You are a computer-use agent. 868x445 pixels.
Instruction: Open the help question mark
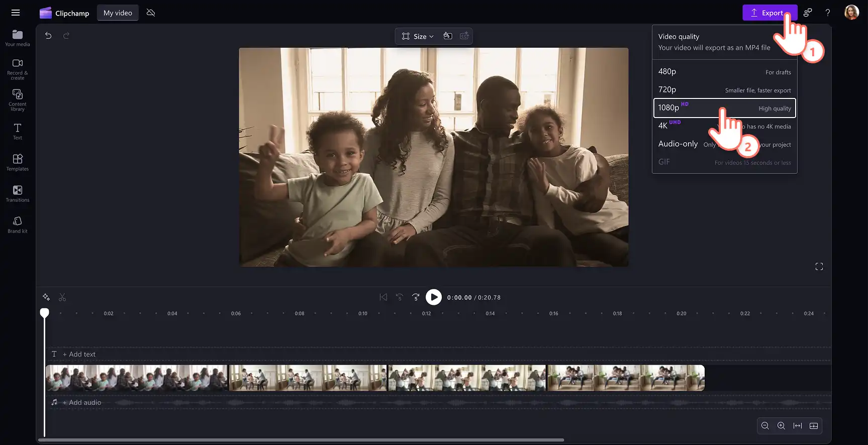click(x=828, y=13)
